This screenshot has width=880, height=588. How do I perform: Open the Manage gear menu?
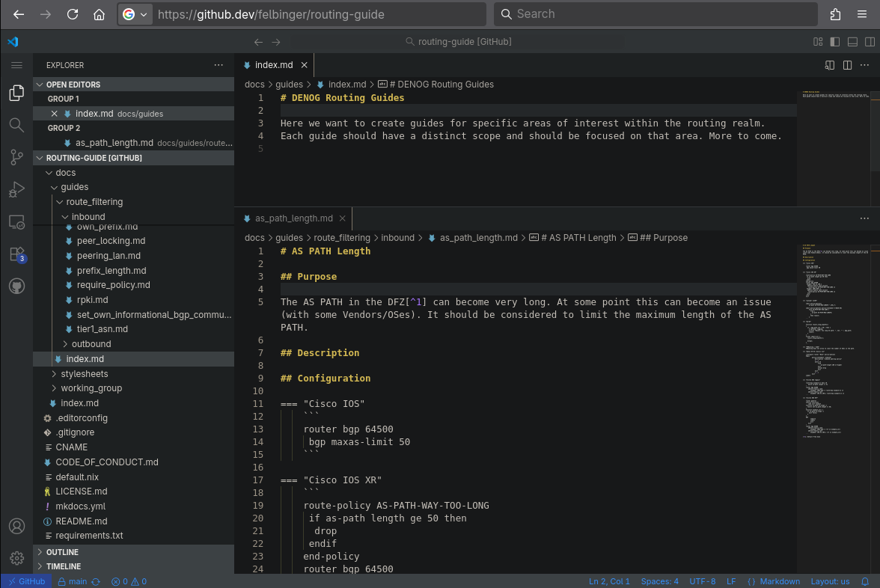[16, 558]
